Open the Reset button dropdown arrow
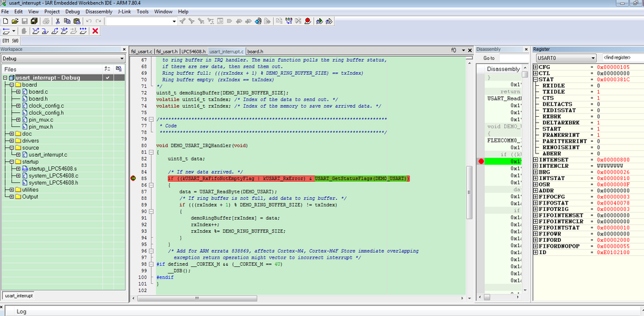 pos(14,31)
